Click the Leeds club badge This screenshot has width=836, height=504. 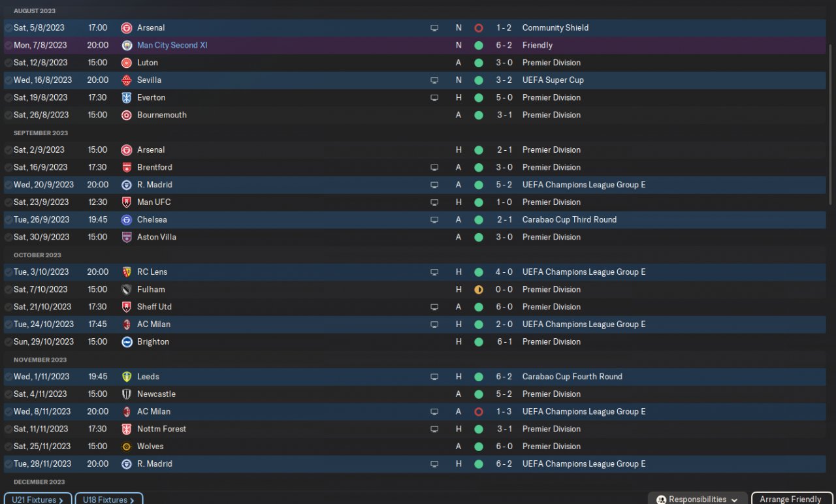coord(127,377)
